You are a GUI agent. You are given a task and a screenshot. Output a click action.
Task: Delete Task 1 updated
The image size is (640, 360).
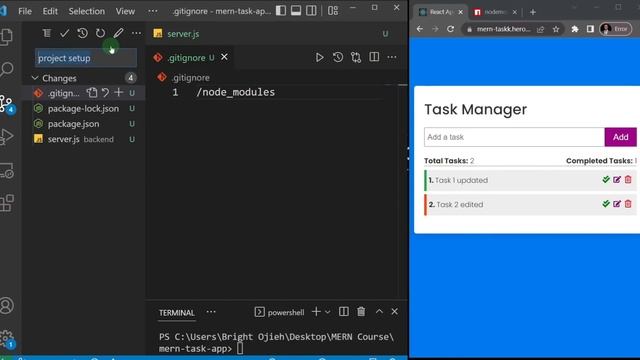point(628,180)
